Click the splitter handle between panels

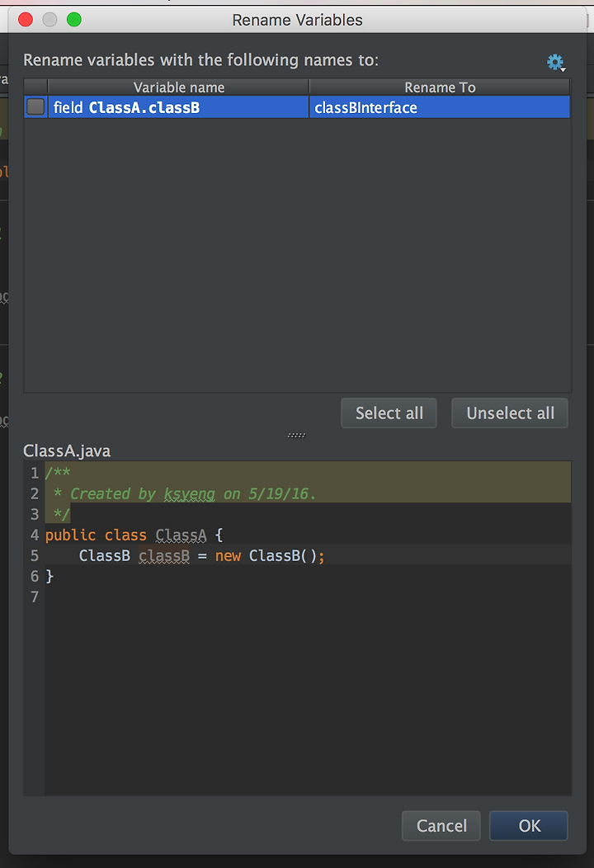tap(297, 435)
